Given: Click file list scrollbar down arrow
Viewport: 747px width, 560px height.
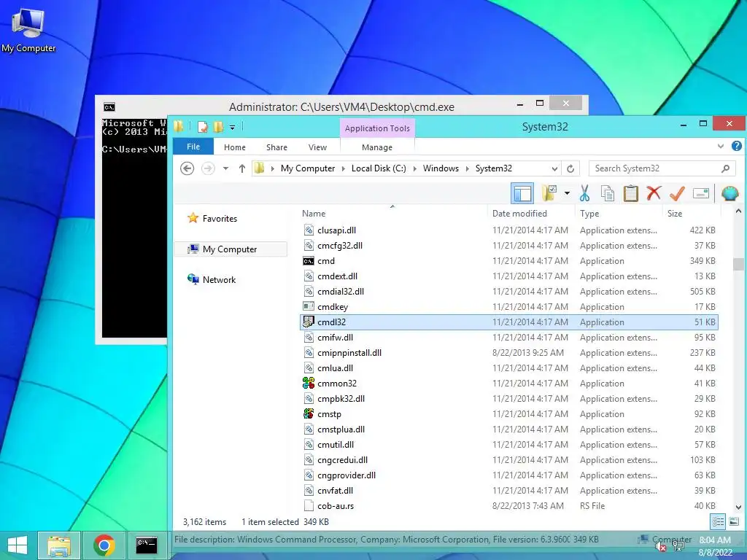Looking at the screenshot, I should coord(738,507).
